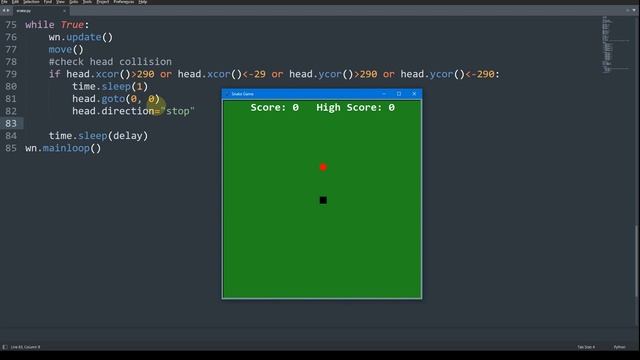This screenshot has height=360, width=640.
Task: Click the 'time.sleep(1)' line
Action: click(x=110, y=87)
